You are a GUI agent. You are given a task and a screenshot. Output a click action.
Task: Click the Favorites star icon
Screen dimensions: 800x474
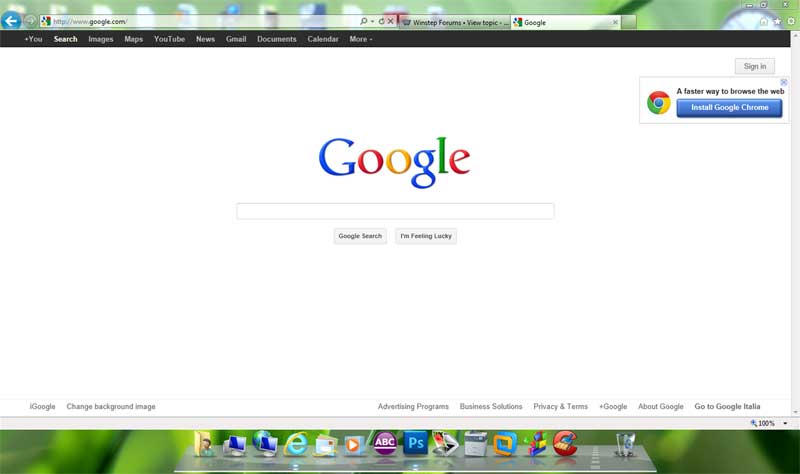click(x=777, y=21)
